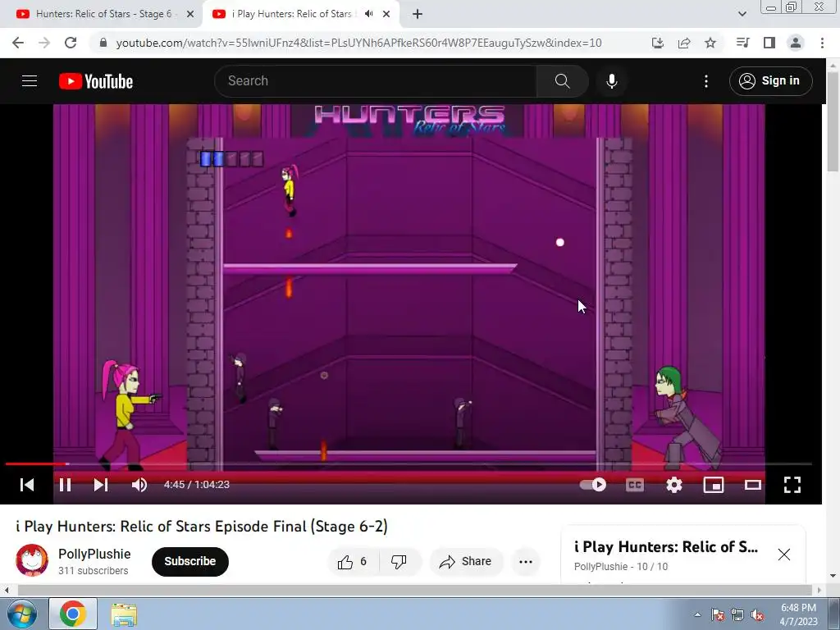Image resolution: width=840 pixels, height=630 pixels.
Task: Pause the video
Action: click(66, 485)
